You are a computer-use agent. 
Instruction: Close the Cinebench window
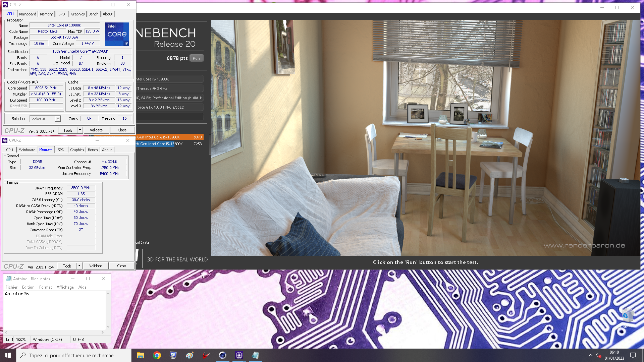pos(633,7)
